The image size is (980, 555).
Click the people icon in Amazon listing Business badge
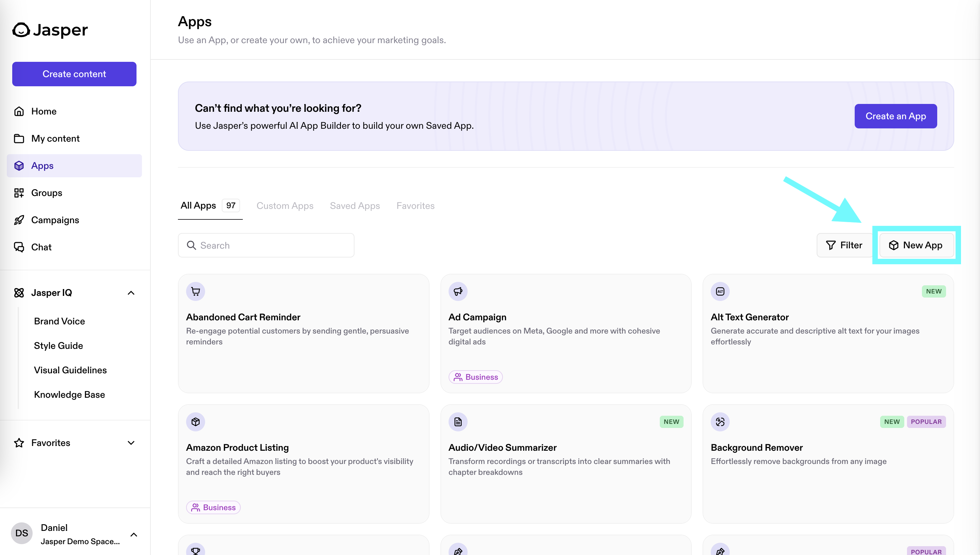pyautogui.click(x=196, y=507)
